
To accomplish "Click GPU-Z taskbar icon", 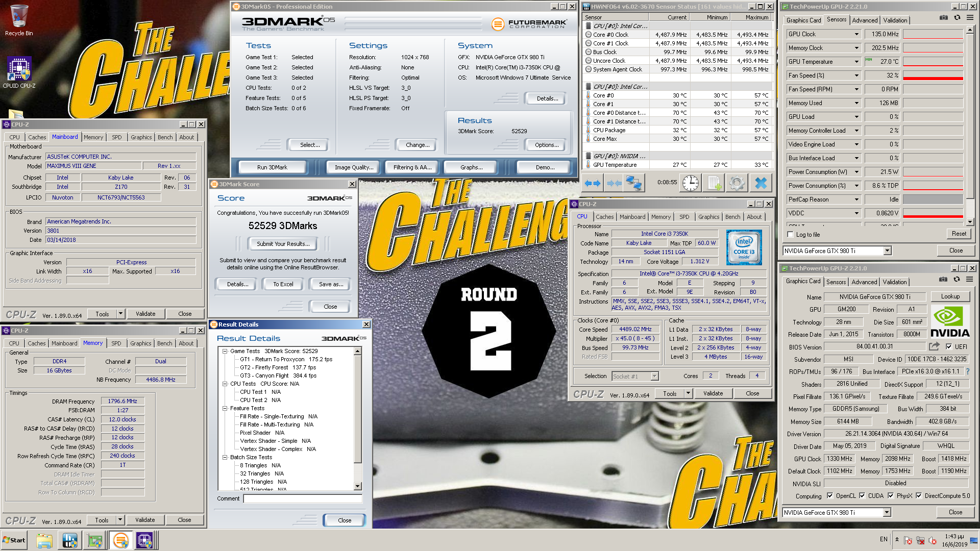I will pyautogui.click(x=94, y=540).
